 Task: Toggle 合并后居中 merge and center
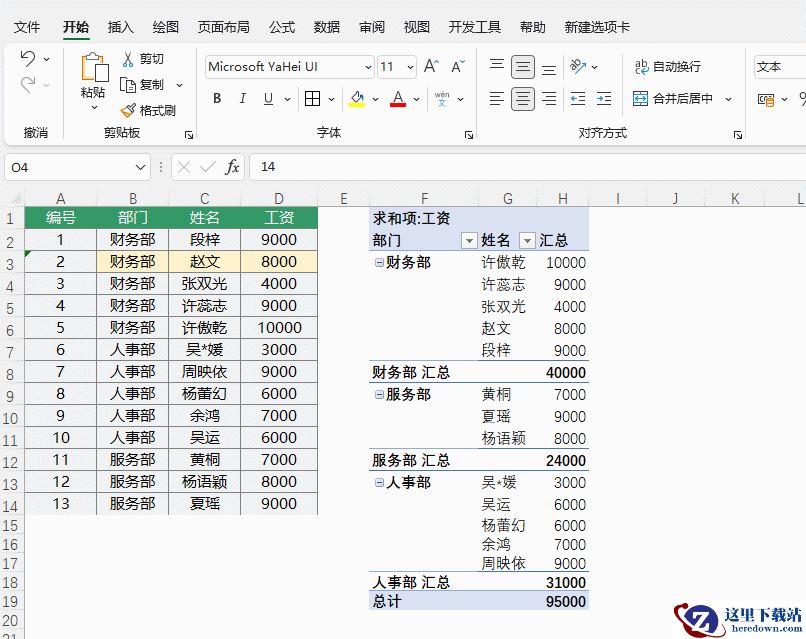(x=673, y=98)
